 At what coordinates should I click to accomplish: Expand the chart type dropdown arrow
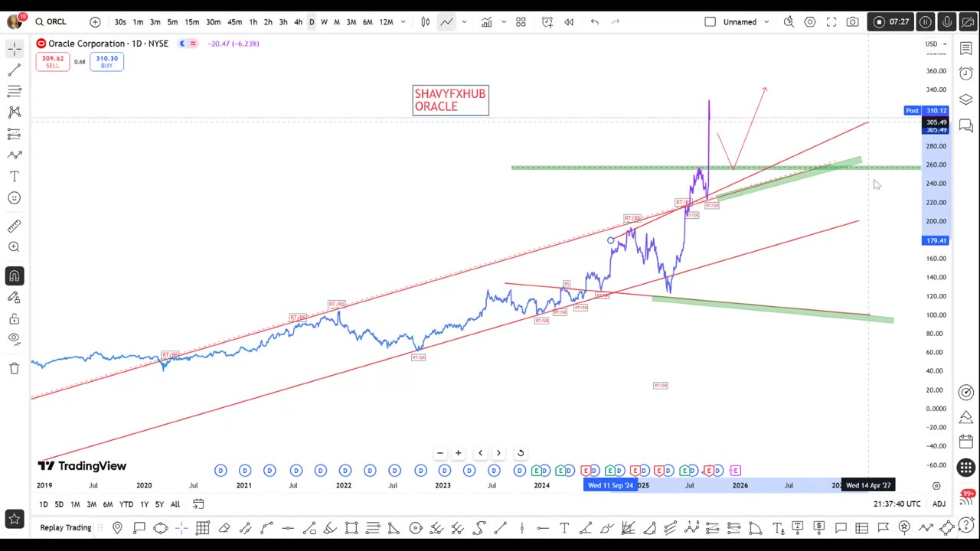pyautogui.click(x=464, y=21)
